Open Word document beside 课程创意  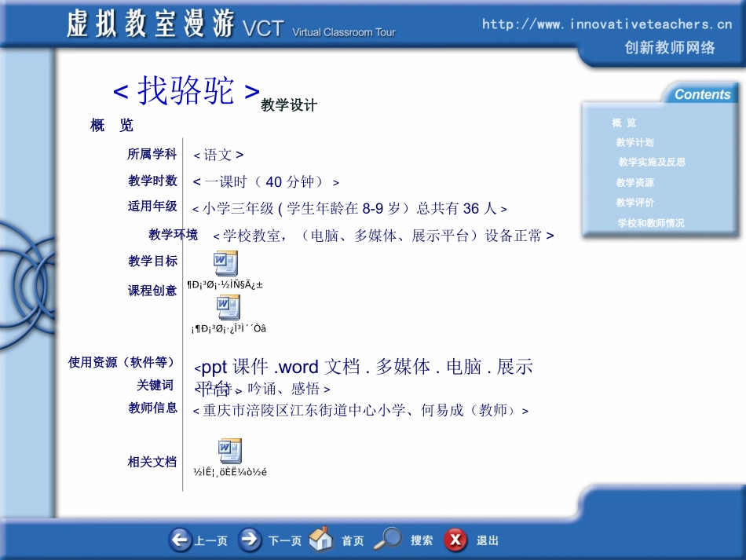point(228,307)
